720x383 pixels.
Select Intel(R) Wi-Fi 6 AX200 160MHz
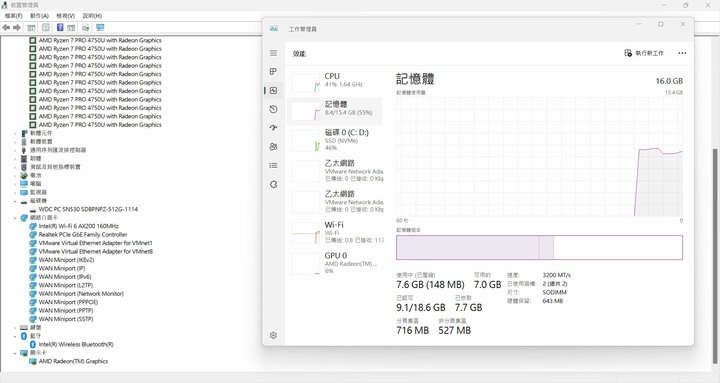click(79, 226)
